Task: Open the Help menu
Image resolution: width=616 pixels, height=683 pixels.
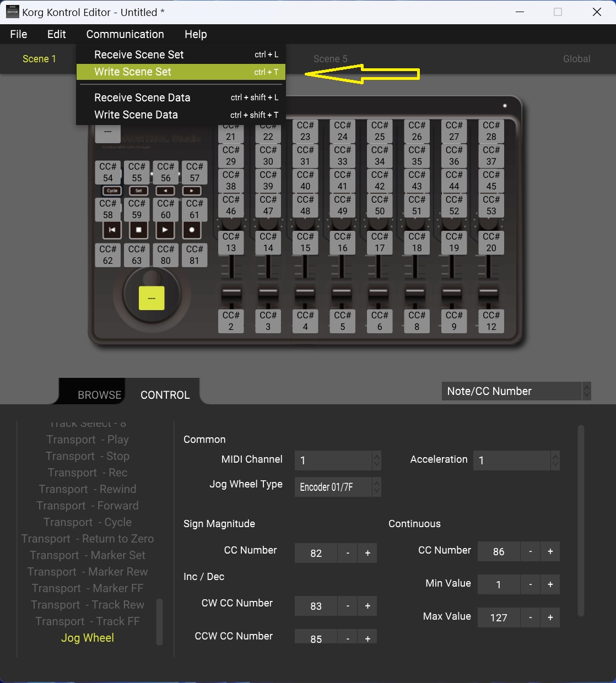Action: tap(196, 34)
